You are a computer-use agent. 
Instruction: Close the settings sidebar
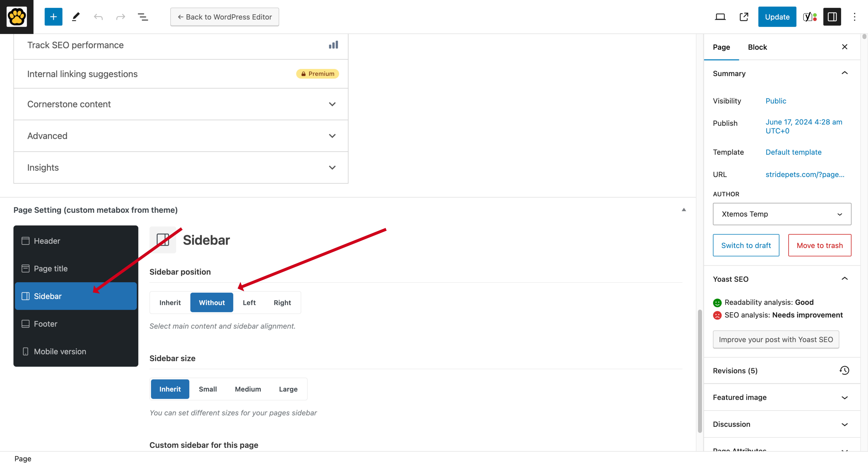(x=844, y=47)
